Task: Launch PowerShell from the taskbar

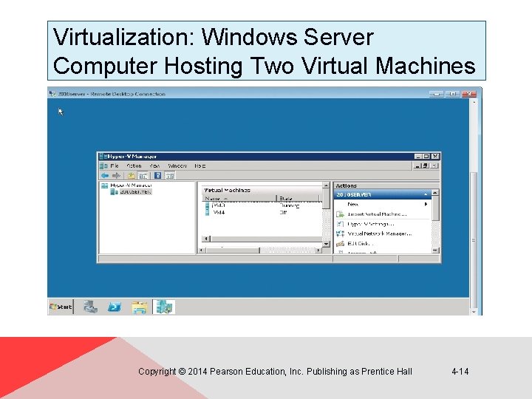Action: click(115, 307)
